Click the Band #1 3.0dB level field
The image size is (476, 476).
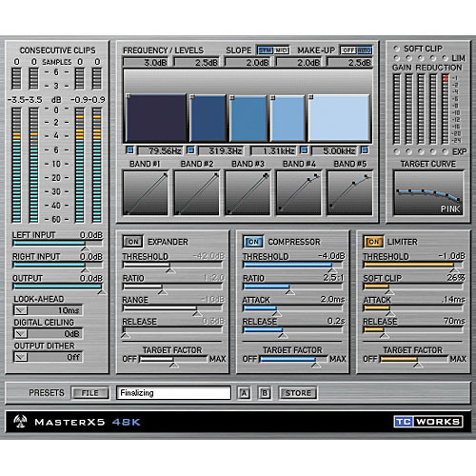click(x=146, y=63)
